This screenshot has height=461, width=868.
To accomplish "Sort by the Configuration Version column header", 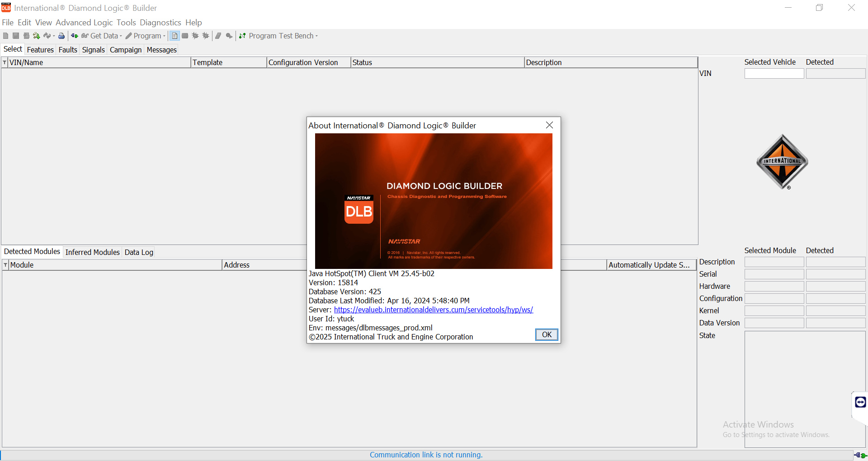I will (309, 62).
